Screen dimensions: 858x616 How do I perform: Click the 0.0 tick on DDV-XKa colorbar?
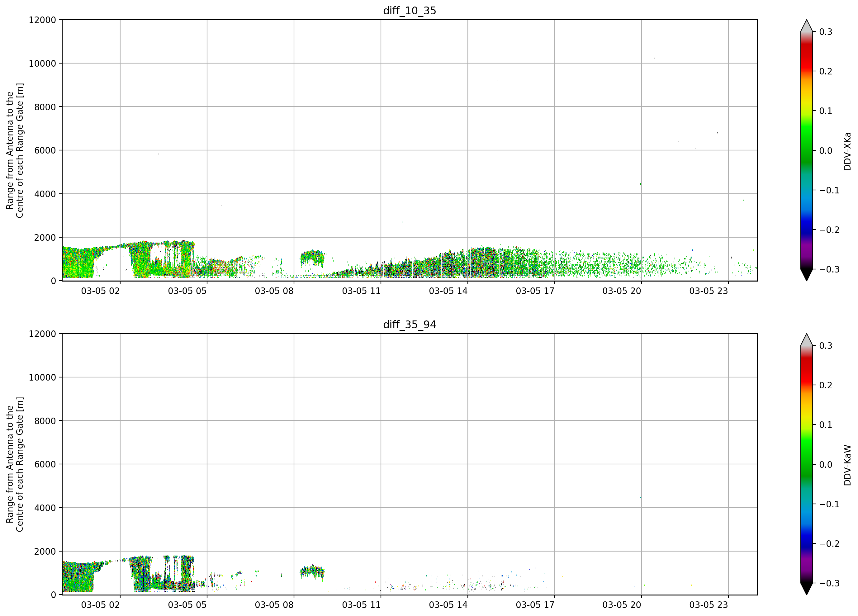click(x=826, y=151)
